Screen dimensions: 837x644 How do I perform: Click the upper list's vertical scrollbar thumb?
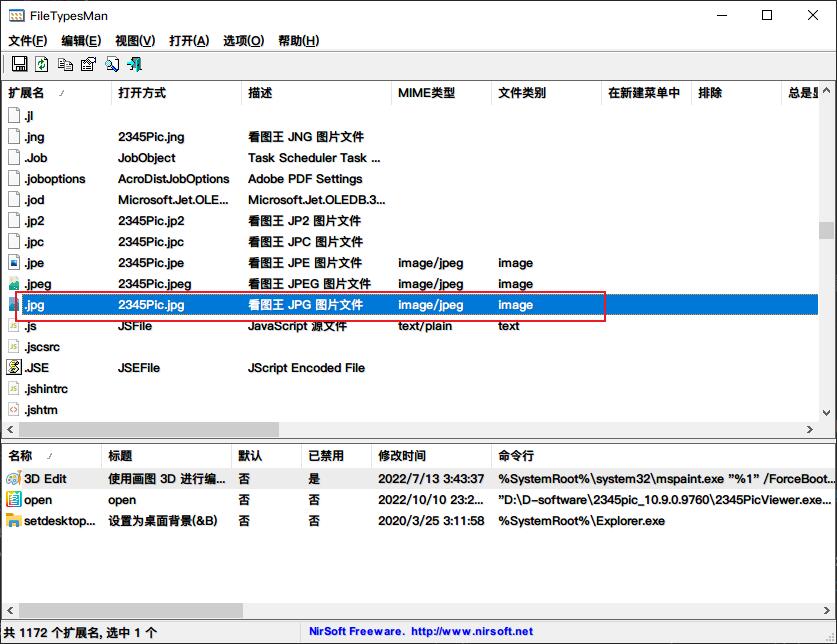pos(826,230)
